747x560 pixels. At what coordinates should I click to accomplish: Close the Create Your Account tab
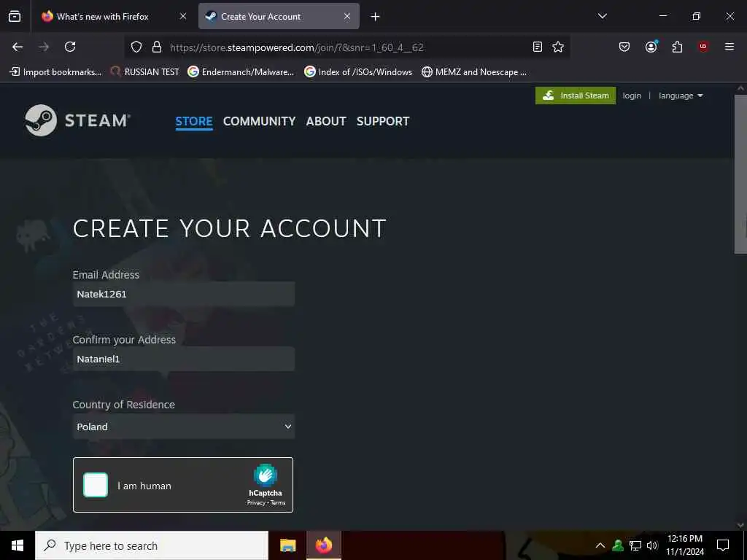pyautogui.click(x=347, y=16)
